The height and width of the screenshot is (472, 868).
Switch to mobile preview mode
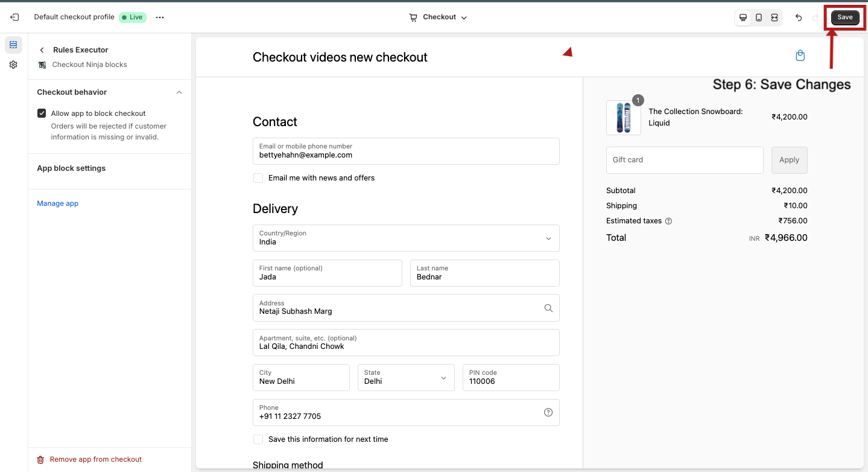(759, 18)
